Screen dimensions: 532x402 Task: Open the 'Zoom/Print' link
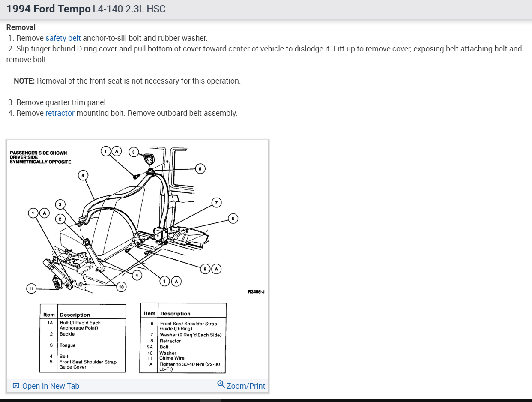tap(246, 386)
